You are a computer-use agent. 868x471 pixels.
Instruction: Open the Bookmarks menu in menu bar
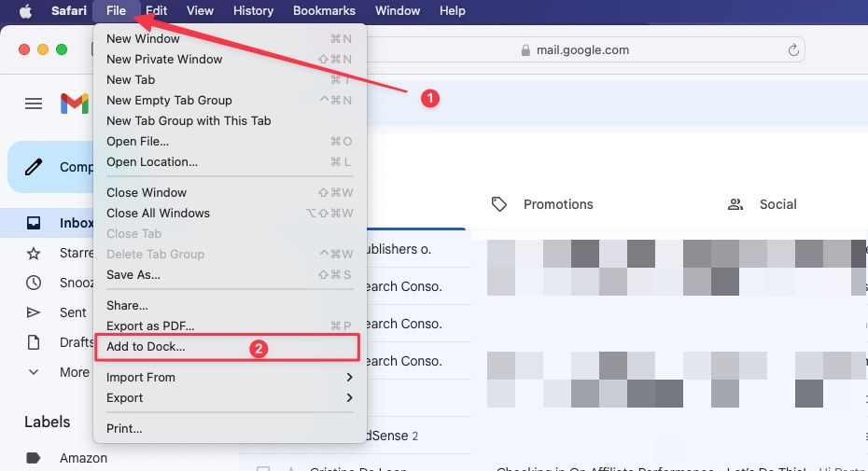[324, 11]
